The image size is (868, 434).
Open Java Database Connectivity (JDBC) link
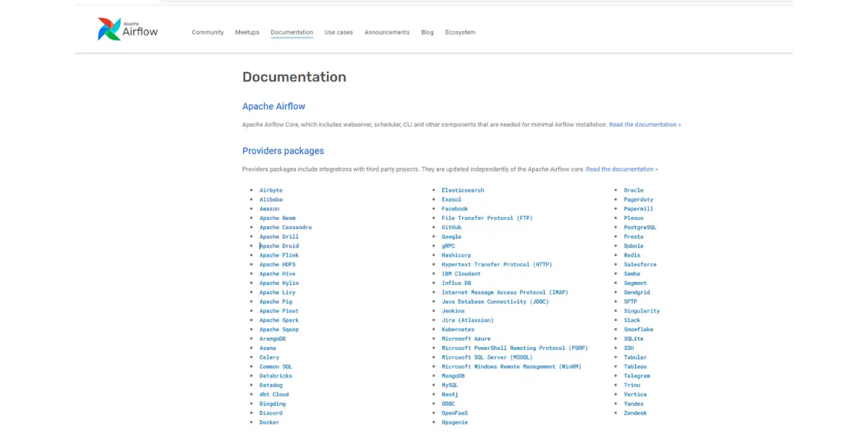pyautogui.click(x=495, y=302)
